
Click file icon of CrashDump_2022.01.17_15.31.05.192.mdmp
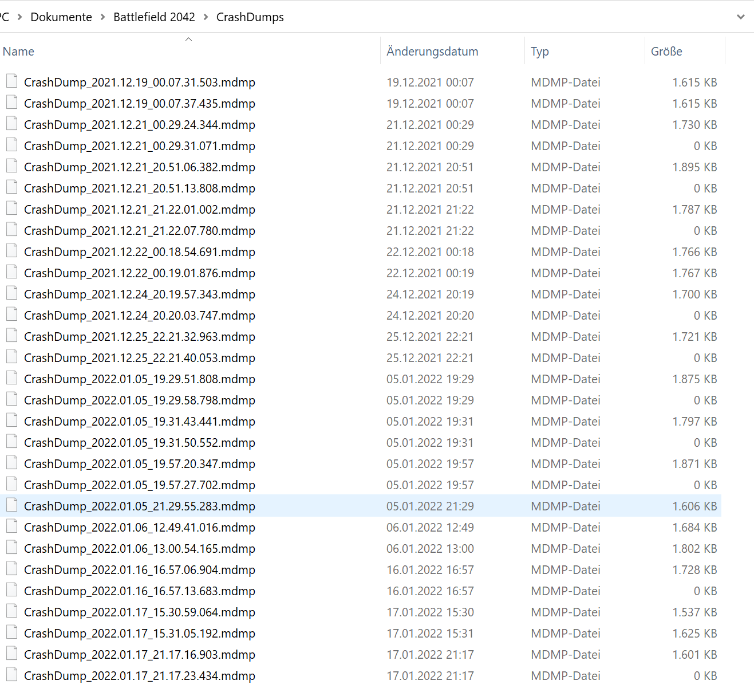(x=11, y=633)
